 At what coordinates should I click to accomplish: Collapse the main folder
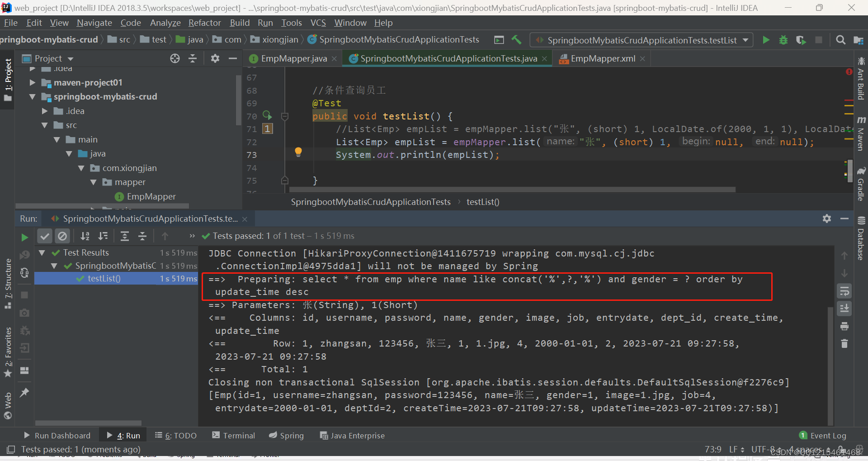click(57, 140)
